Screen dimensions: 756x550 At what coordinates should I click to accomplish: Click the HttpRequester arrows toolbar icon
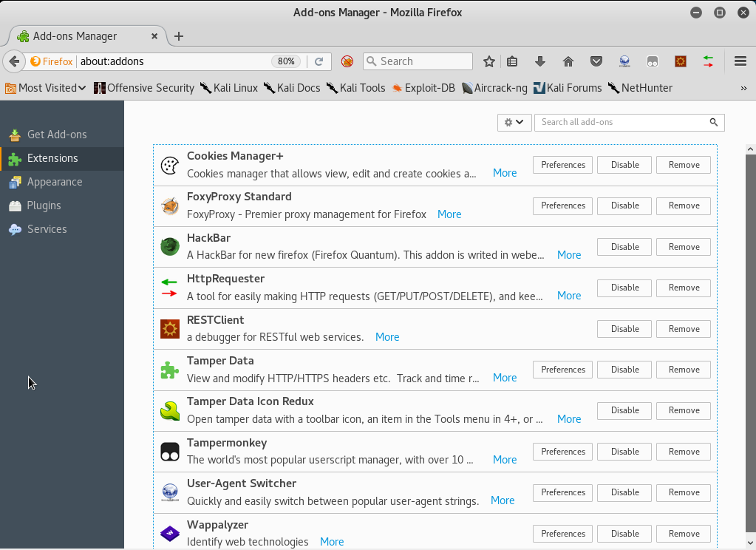click(x=708, y=61)
